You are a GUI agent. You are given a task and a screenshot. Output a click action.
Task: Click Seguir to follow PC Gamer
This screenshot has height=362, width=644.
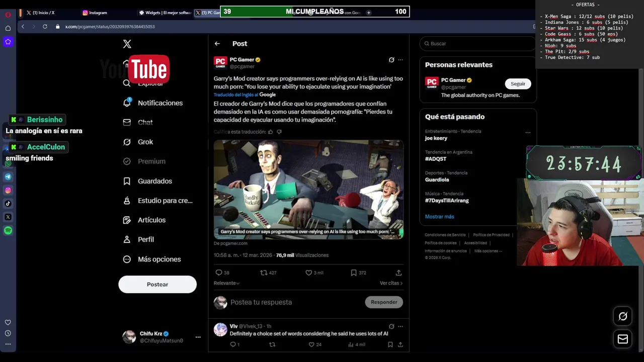click(x=518, y=84)
